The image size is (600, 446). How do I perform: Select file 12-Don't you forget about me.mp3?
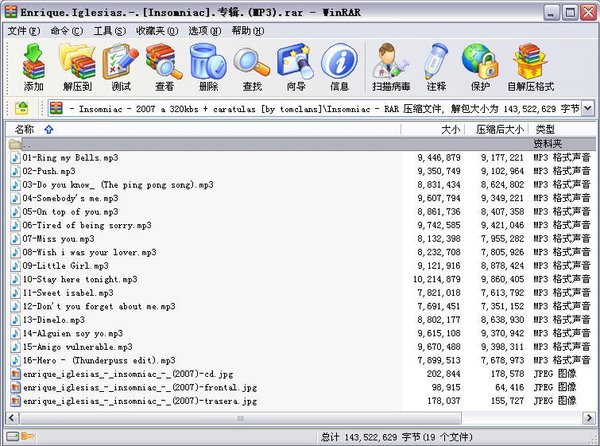[99, 306]
